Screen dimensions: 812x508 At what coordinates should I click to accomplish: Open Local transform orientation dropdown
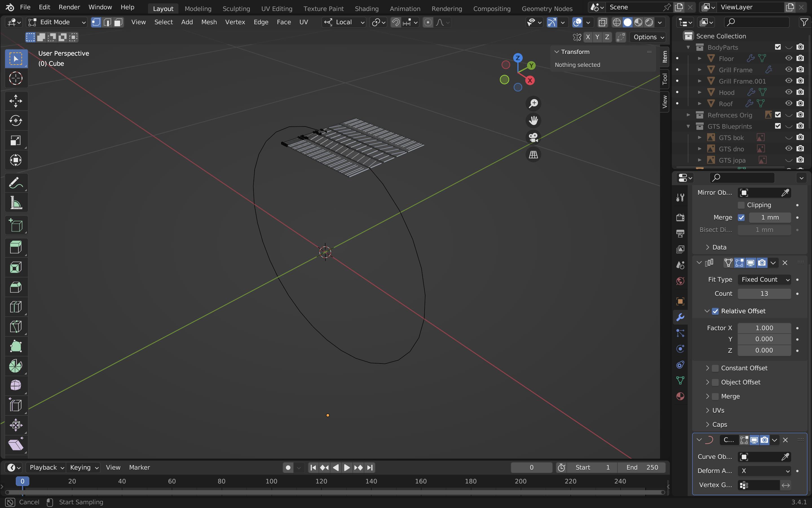344,22
